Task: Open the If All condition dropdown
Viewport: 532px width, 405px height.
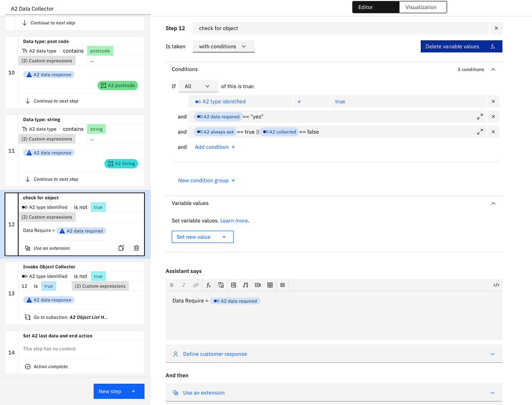Action: [x=198, y=86]
